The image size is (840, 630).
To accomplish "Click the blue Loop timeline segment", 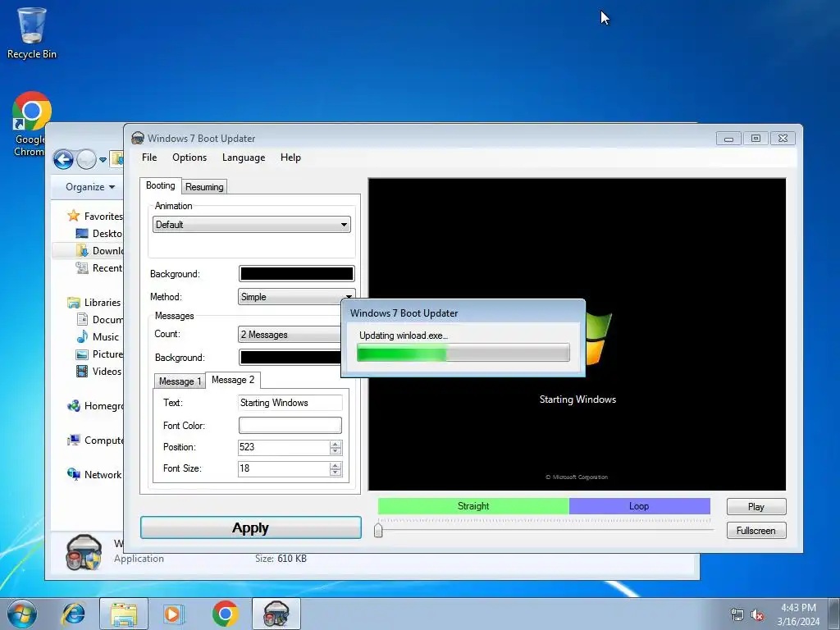I will 640,506.
